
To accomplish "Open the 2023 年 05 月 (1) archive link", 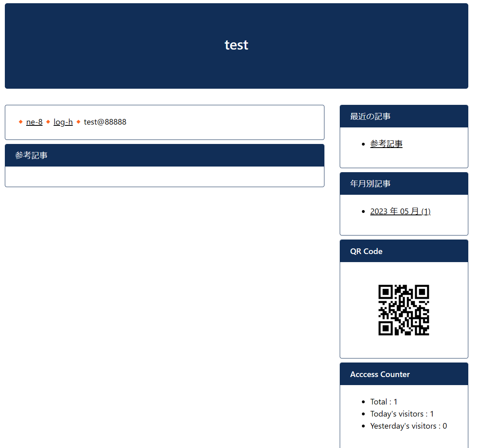I will click(400, 211).
